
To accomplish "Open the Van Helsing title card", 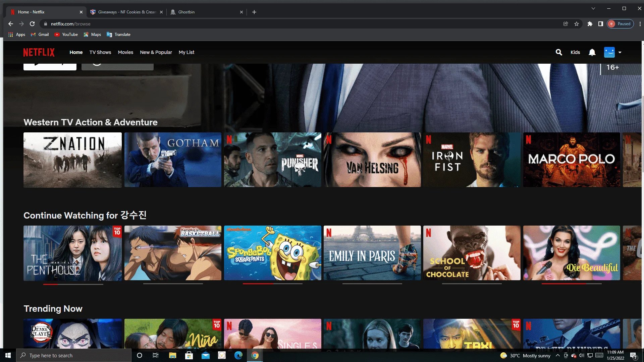I will [x=372, y=160].
